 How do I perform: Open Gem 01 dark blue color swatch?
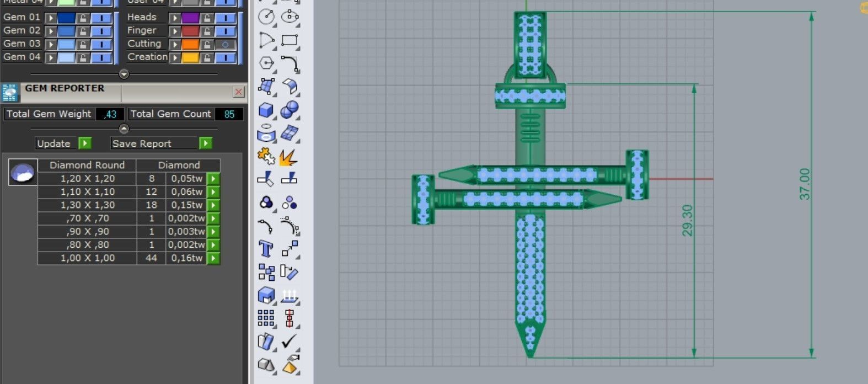tap(66, 18)
